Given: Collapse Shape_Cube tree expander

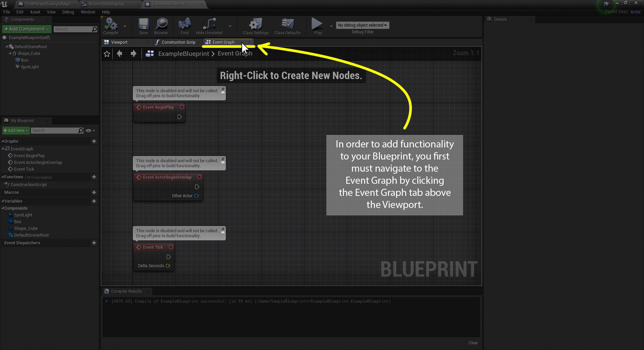Looking at the screenshot, I should pyautogui.click(x=10, y=54).
